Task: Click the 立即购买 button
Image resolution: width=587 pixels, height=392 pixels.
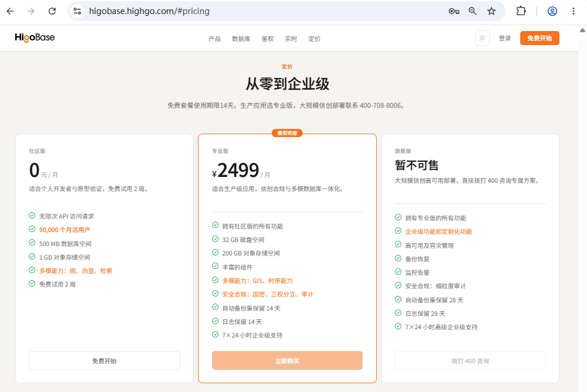Action: (287, 360)
